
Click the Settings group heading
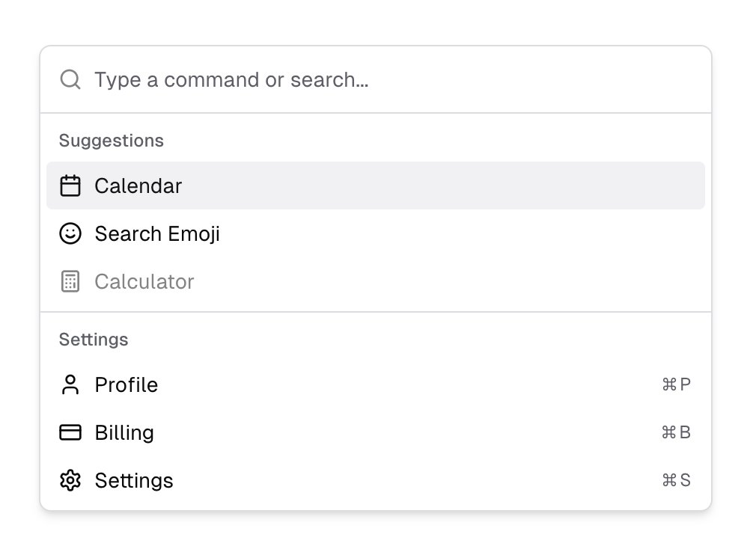click(94, 340)
